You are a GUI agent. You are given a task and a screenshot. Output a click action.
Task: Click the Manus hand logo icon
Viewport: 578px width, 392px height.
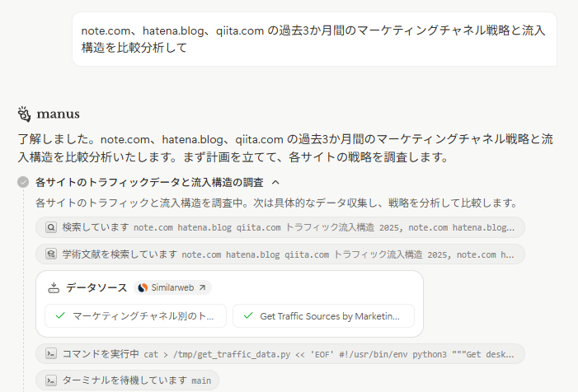[x=24, y=113]
